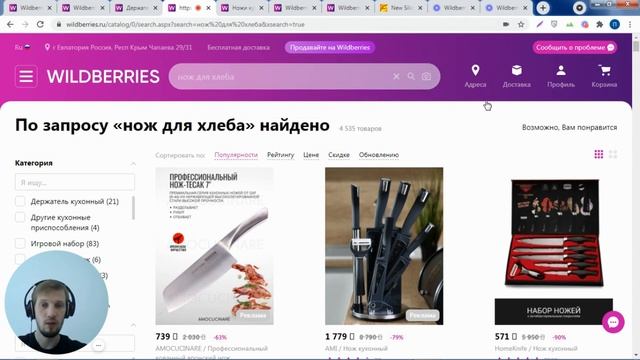Viewport: 640px width, 360px height.
Task: Click the magnifier search icon
Action: (x=411, y=76)
